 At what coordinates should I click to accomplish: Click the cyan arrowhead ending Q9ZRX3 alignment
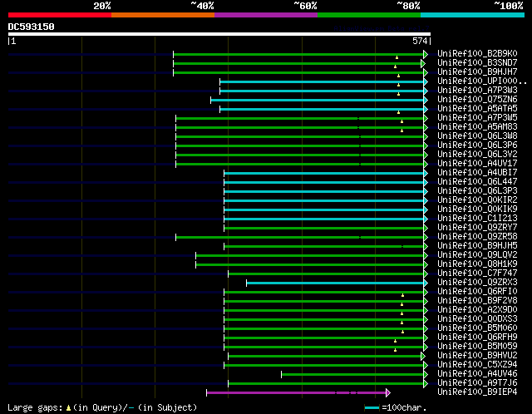[x=426, y=283]
